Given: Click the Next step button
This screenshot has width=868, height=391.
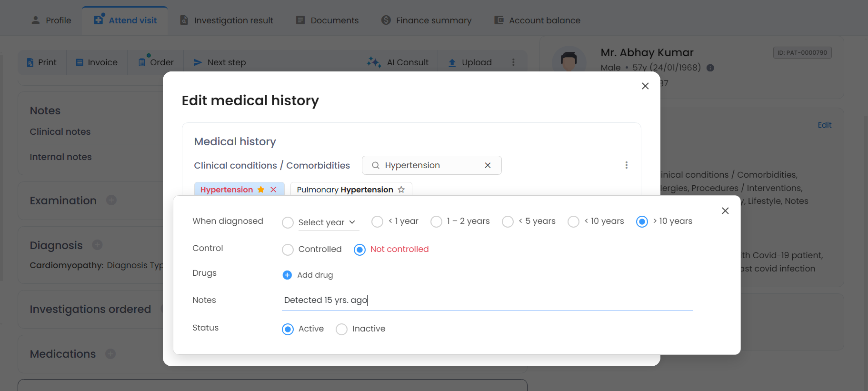Looking at the screenshot, I should 220,62.
